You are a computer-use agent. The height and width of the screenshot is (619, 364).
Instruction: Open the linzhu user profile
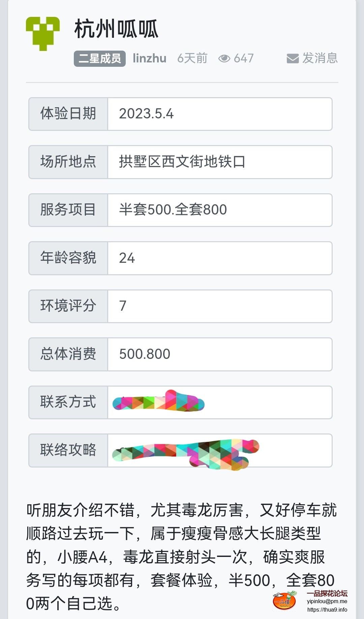click(x=149, y=58)
